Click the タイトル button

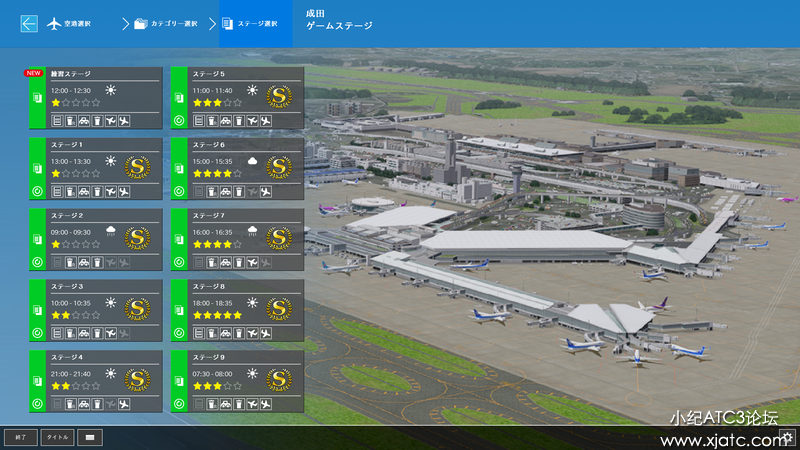point(57,437)
